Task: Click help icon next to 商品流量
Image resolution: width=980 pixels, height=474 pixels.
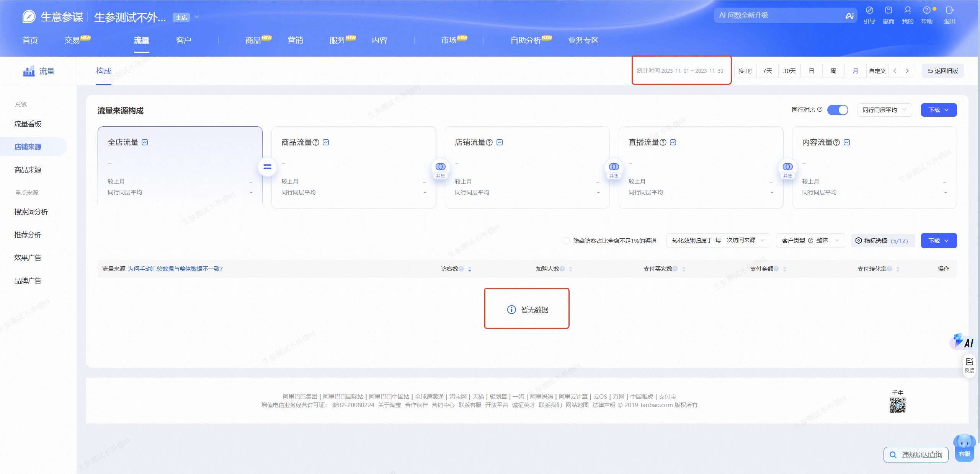Action: pyautogui.click(x=316, y=142)
